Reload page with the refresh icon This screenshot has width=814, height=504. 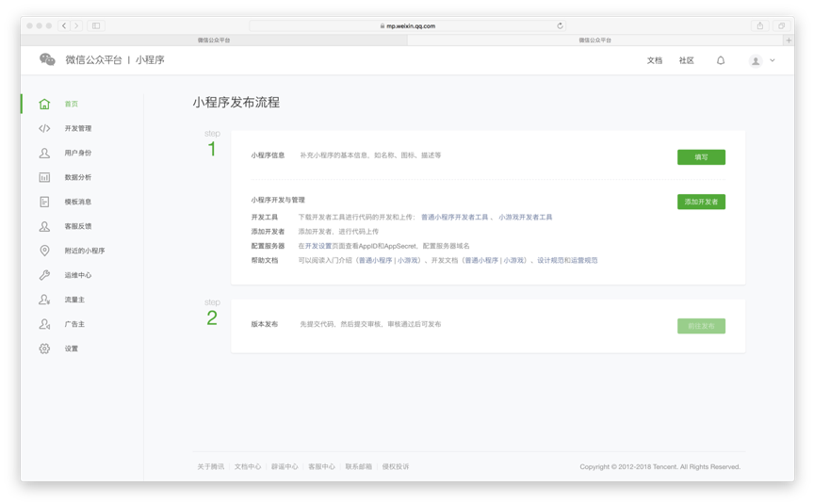pyautogui.click(x=560, y=25)
